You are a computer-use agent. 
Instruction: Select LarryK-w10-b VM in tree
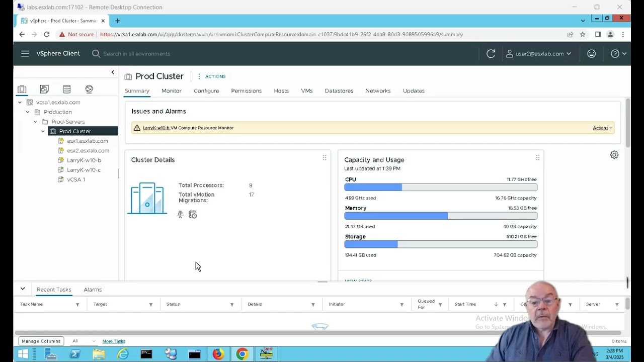tap(84, 160)
